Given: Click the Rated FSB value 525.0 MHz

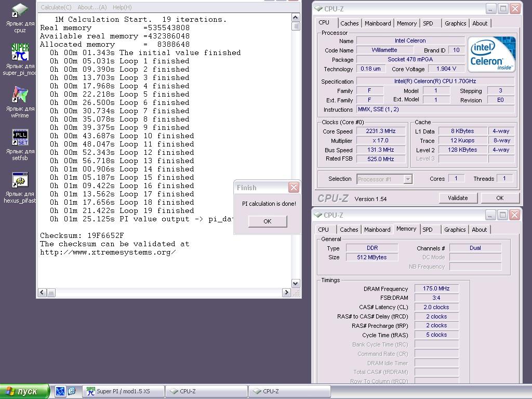Looking at the screenshot, I should [x=381, y=159].
